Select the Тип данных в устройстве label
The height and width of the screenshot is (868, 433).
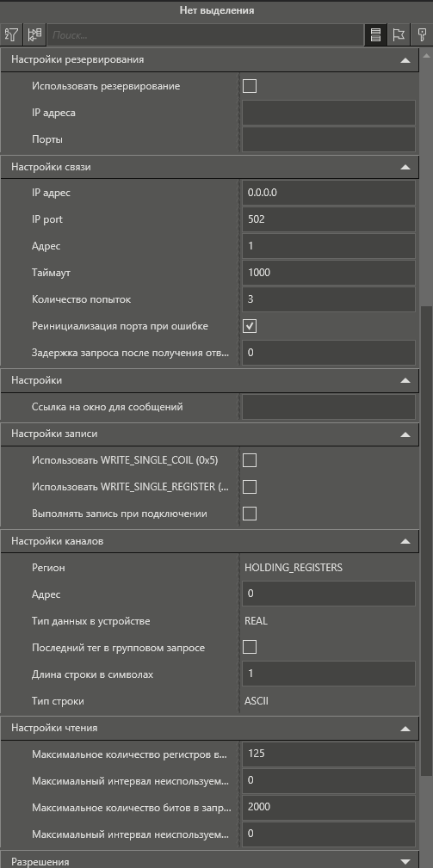coord(90,621)
